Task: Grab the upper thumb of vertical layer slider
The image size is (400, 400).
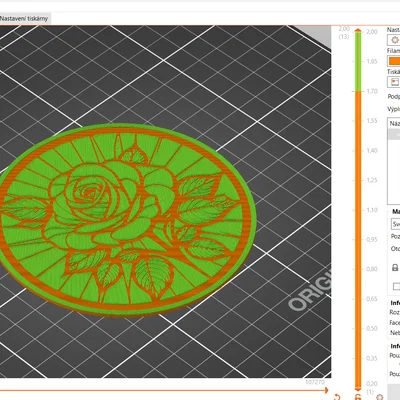Action: pos(358,31)
